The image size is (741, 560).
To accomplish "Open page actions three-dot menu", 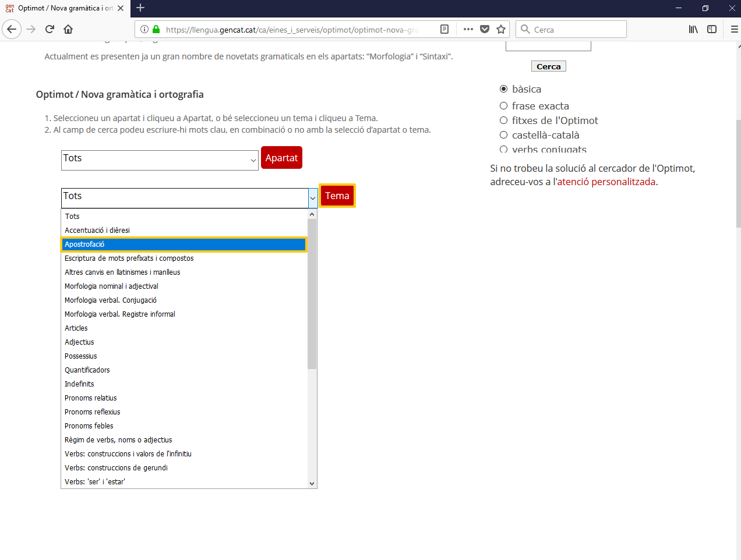I will [x=468, y=29].
